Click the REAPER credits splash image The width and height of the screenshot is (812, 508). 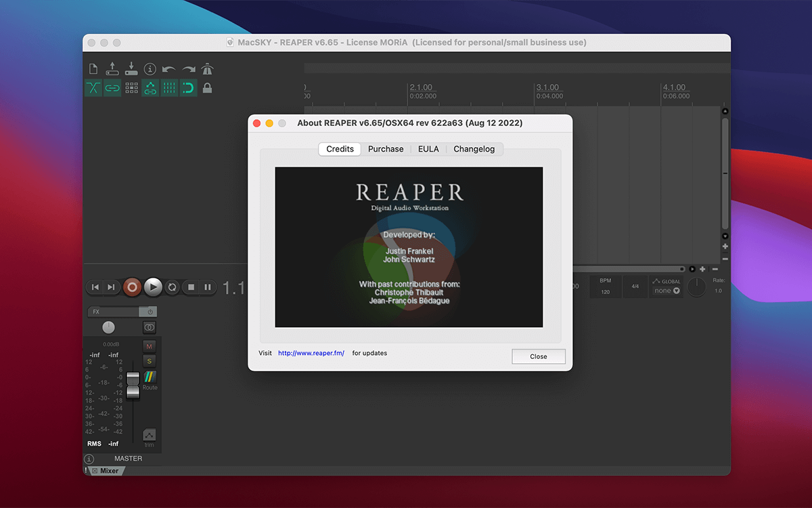pos(409,247)
